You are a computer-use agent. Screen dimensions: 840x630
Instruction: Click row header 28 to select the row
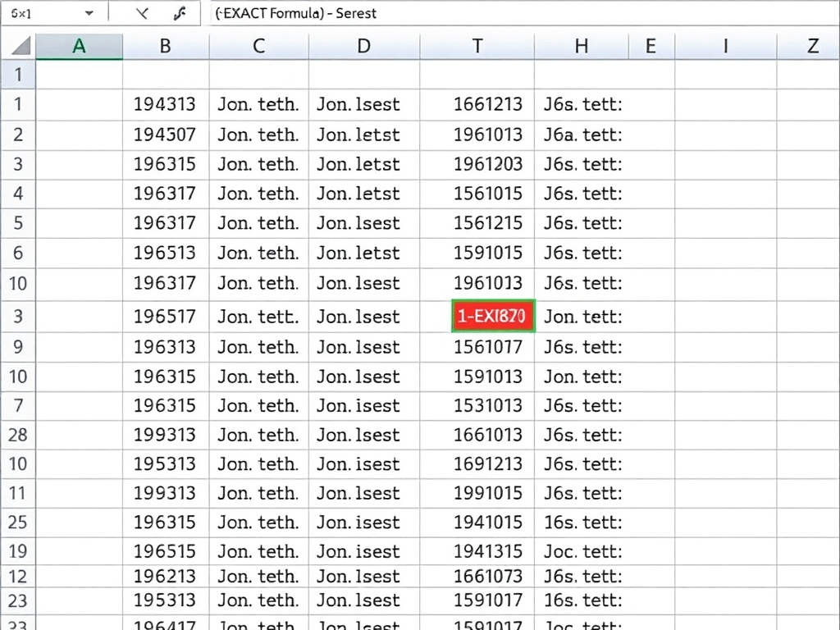point(18,435)
